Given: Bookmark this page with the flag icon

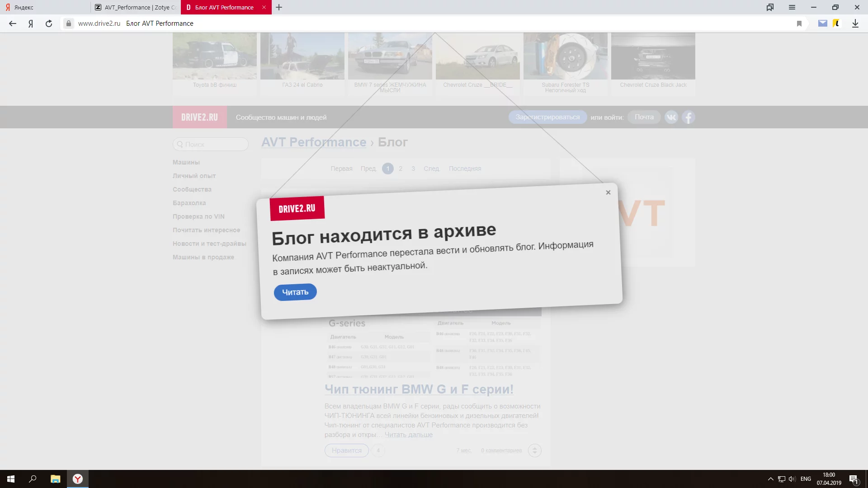Looking at the screenshot, I should click(799, 23).
